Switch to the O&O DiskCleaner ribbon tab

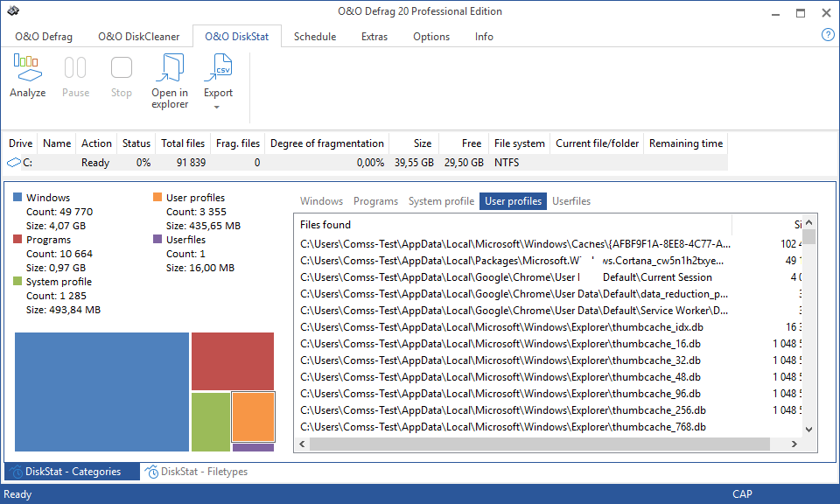pos(139,37)
